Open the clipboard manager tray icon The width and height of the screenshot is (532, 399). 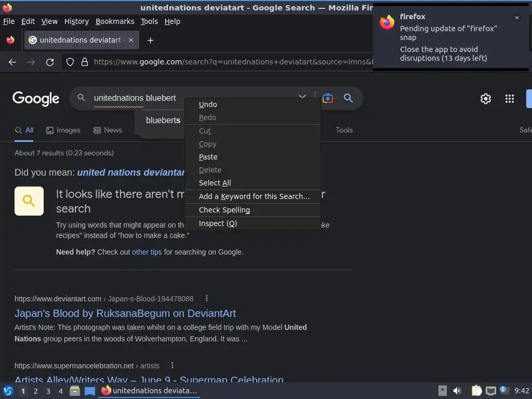(477, 391)
